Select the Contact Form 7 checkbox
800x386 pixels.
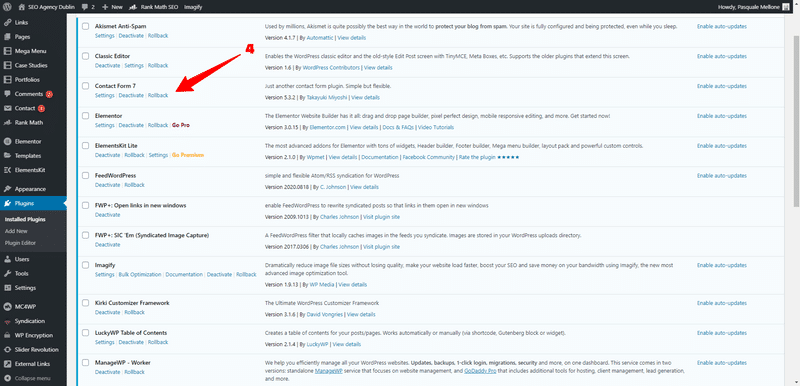[85, 86]
